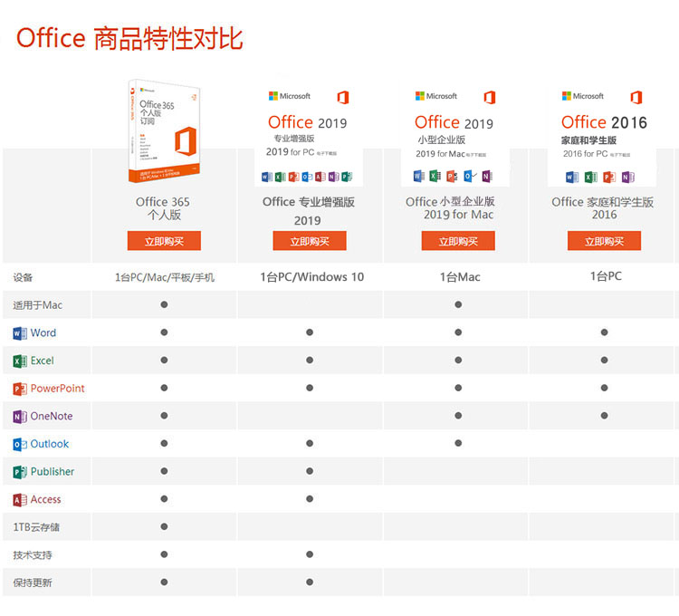Click Microsoft logo on Office 2016 card
The width and height of the screenshot is (679, 616).
pyautogui.click(x=582, y=96)
